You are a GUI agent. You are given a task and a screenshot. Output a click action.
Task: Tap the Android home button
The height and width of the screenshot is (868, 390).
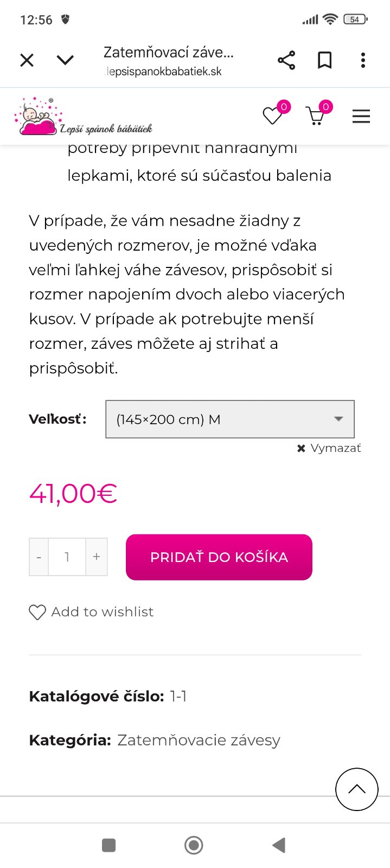tap(194, 845)
